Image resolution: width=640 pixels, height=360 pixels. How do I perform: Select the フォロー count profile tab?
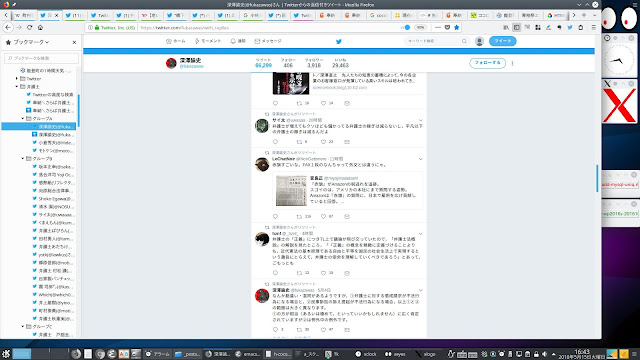click(288, 63)
